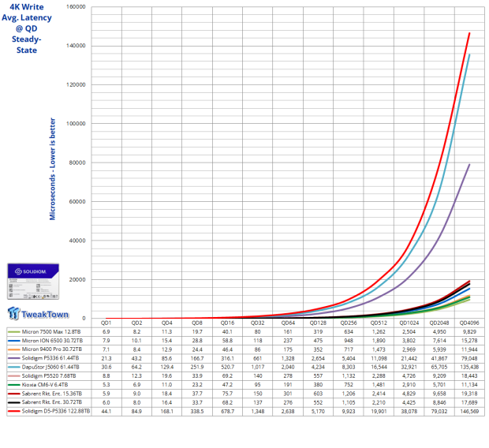Click the QD256 column header

click(x=349, y=323)
